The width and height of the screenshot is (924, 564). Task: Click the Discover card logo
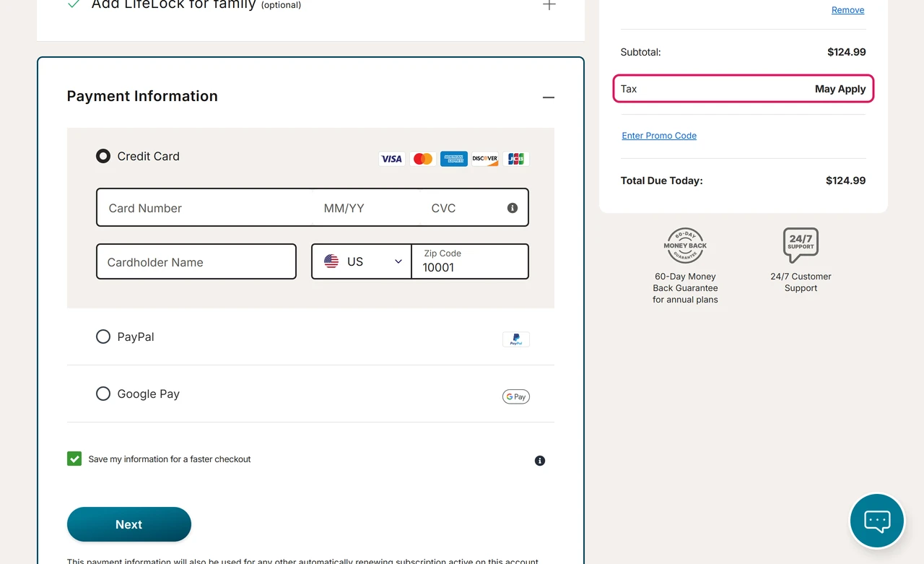(x=485, y=159)
